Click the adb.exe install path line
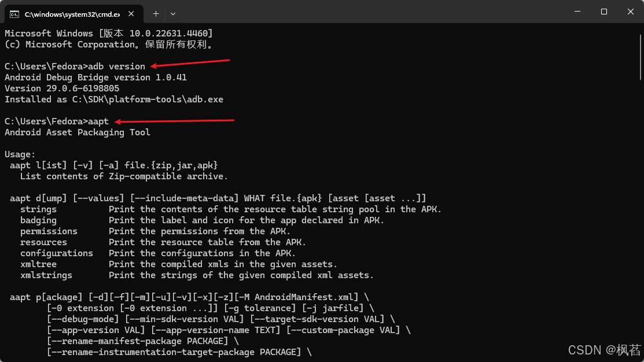Image resolution: width=644 pixels, height=362 pixels. click(114, 99)
